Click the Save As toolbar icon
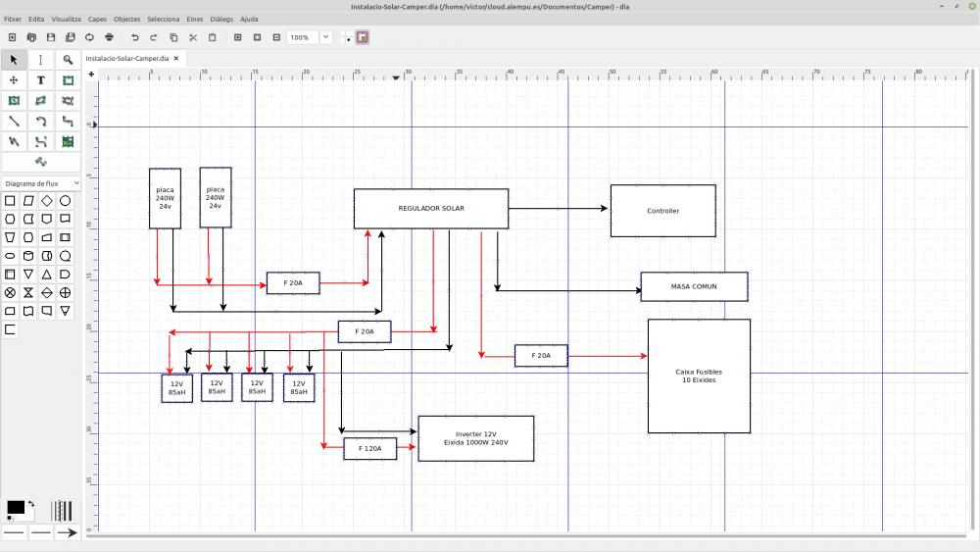 [70, 37]
